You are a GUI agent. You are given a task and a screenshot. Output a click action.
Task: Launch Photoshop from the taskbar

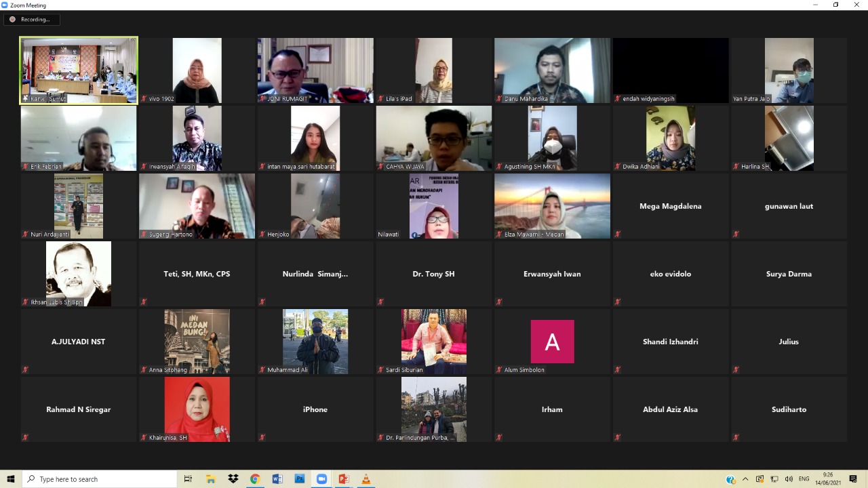point(299,479)
